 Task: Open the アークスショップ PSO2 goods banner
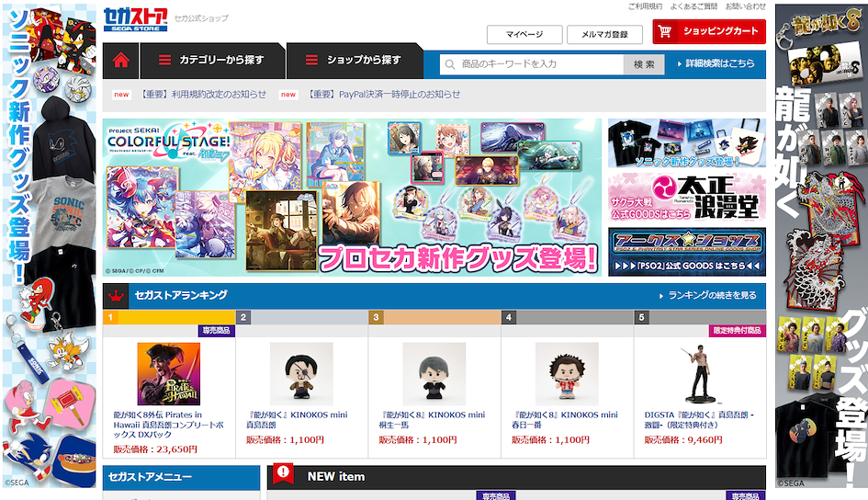pyautogui.click(x=687, y=252)
